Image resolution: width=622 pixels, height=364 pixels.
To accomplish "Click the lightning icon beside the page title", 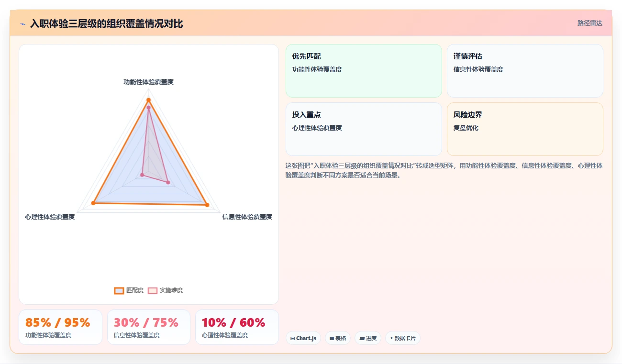I will click(22, 23).
